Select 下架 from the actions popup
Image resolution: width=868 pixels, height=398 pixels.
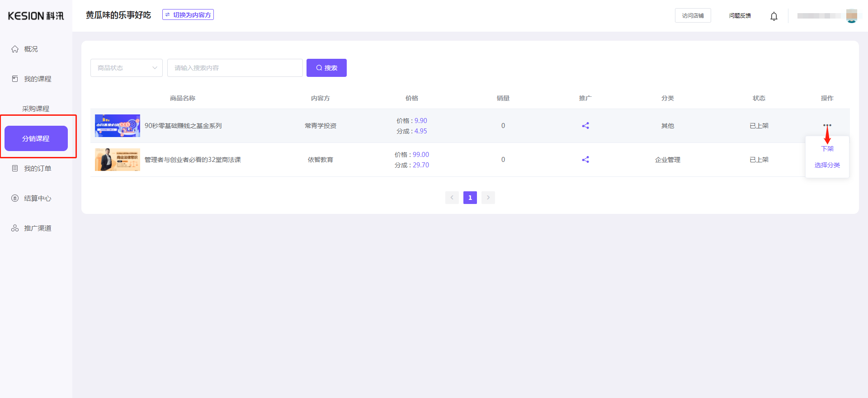(827, 149)
